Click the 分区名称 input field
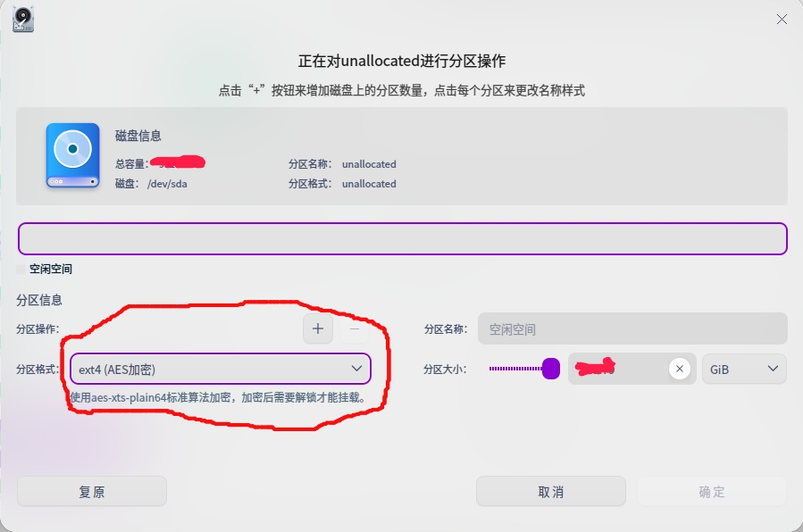The height and width of the screenshot is (532, 803). point(632,328)
